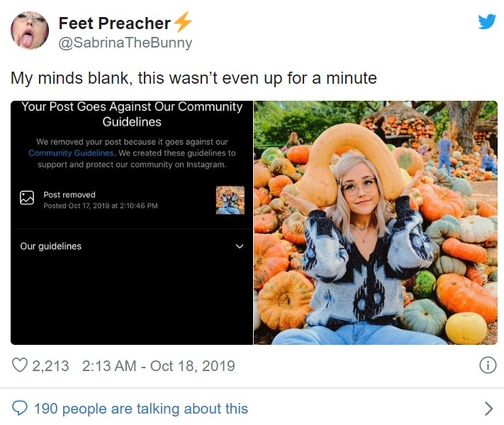Open the Feet Preacher display name
This screenshot has width=504, height=425.
point(114,23)
